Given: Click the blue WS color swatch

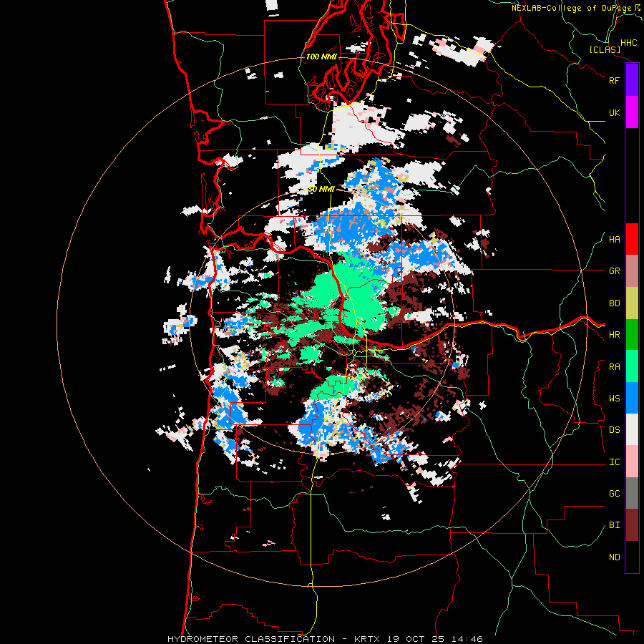Looking at the screenshot, I should click(x=632, y=398).
